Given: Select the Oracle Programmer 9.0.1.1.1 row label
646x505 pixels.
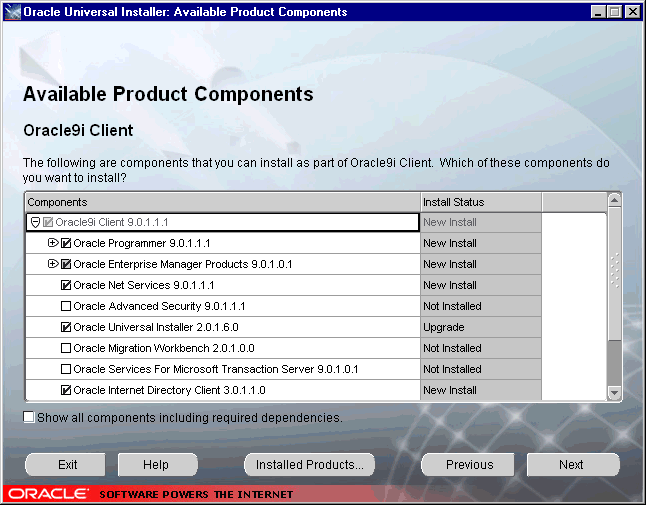Looking at the screenshot, I should [x=142, y=243].
